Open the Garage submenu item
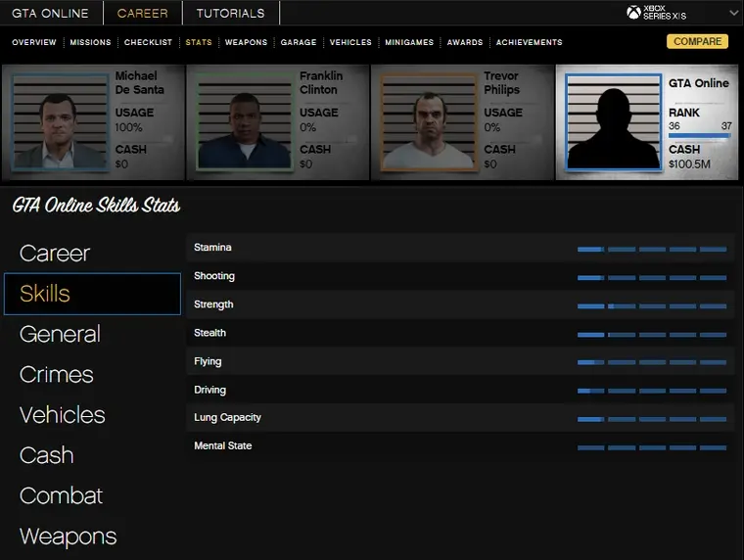The width and height of the screenshot is (744, 560). click(x=299, y=42)
